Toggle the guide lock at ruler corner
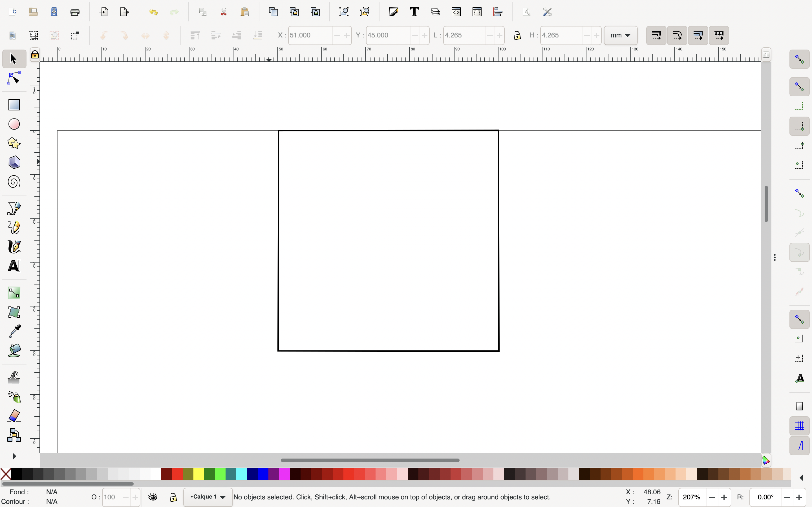Viewport: 812px width, 507px height. (x=35, y=55)
